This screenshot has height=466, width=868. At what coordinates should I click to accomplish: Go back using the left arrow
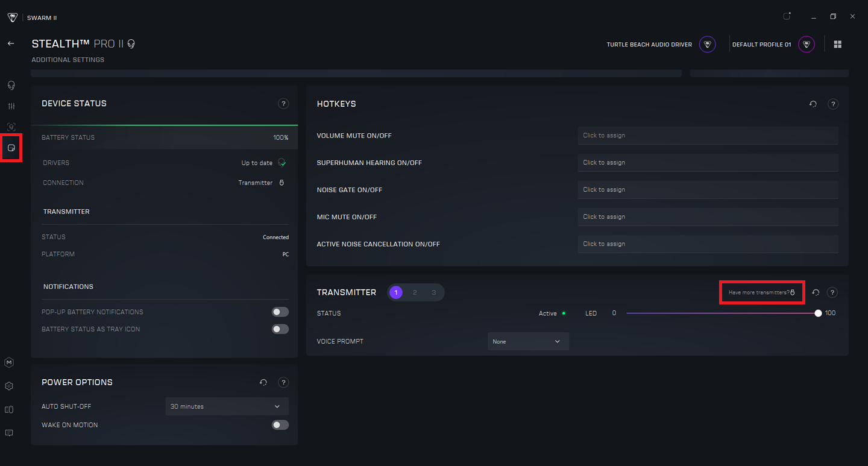click(11, 43)
